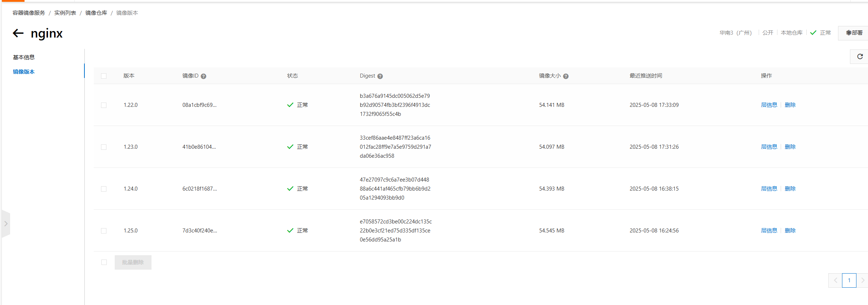Tick the checkbox for version 1.23.0
The image size is (868, 305).
pyautogui.click(x=104, y=147)
